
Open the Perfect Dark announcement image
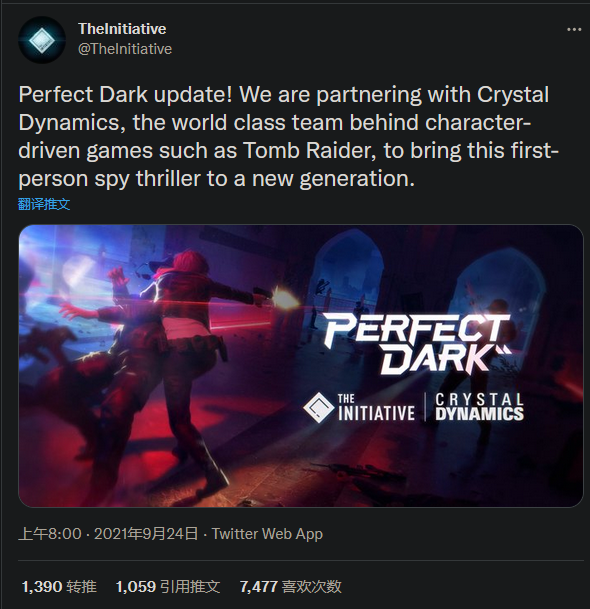301,366
